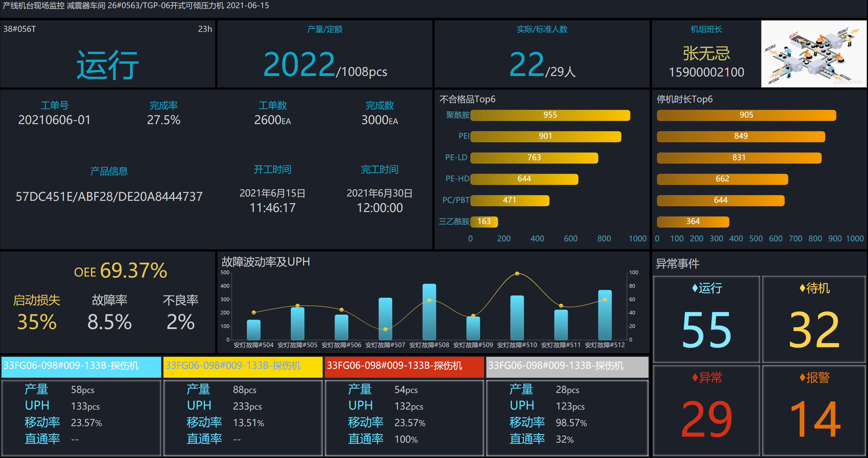Click the chart bar for 安灯故障#506
868x458 pixels.
[x=341, y=327]
